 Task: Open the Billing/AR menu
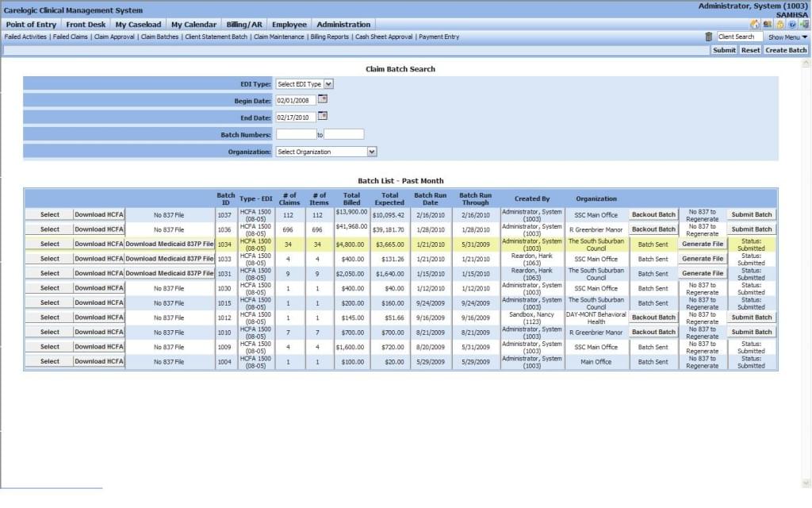tap(244, 25)
